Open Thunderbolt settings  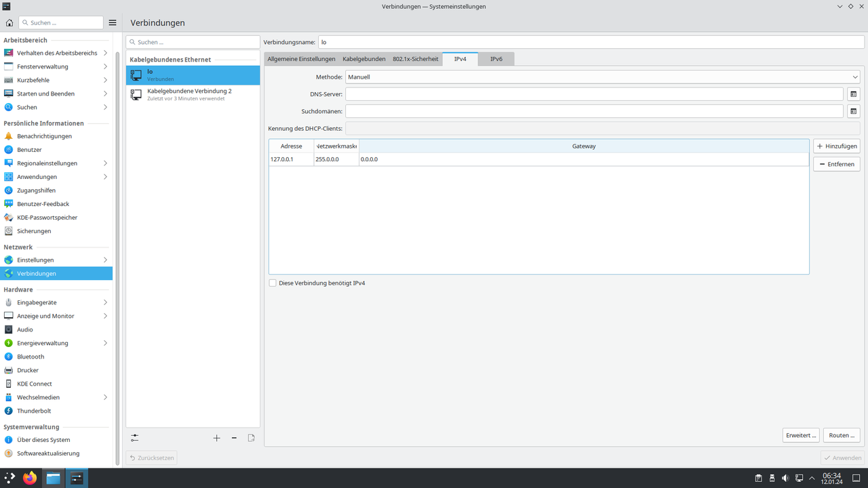tap(56, 411)
